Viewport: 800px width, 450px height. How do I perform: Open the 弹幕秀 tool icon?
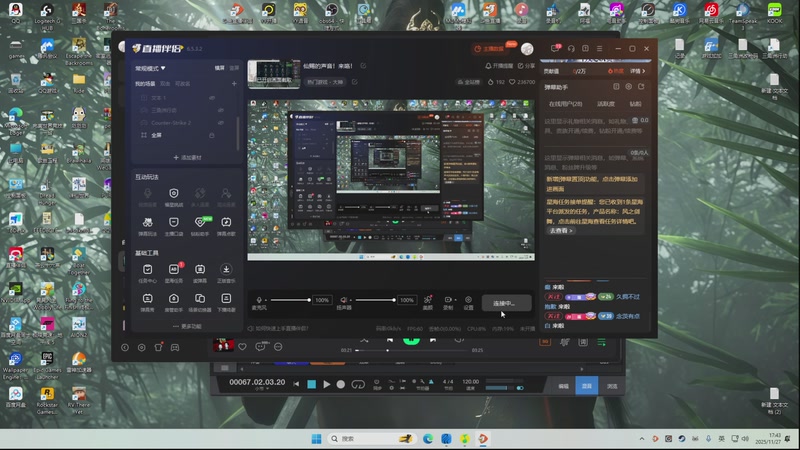click(147, 298)
